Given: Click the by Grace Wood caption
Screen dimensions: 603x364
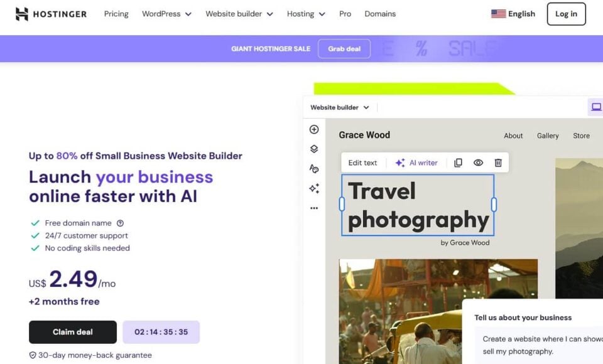Looking at the screenshot, I should 465,242.
